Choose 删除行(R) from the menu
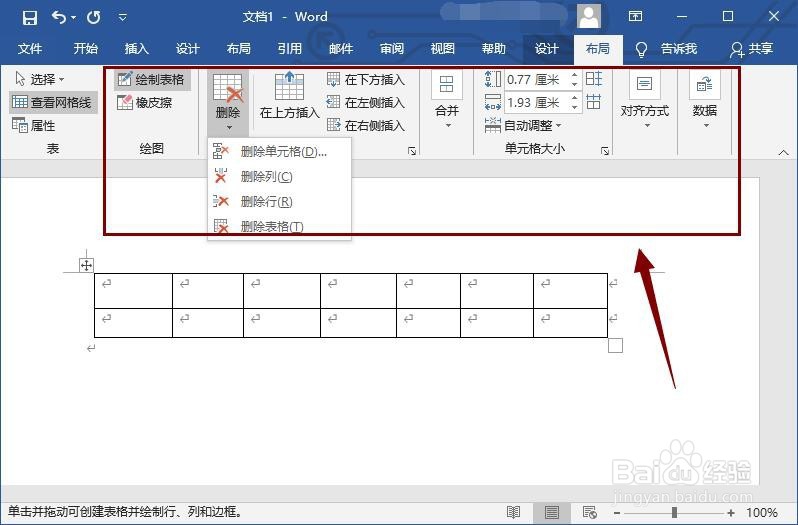798x525 pixels. (x=279, y=201)
